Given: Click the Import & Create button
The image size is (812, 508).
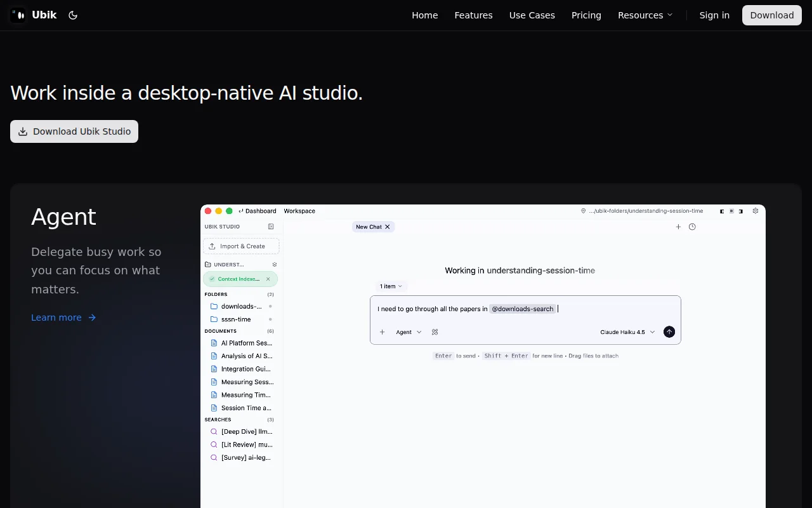Looking at the screenshot, I should [x=241, y=246].
